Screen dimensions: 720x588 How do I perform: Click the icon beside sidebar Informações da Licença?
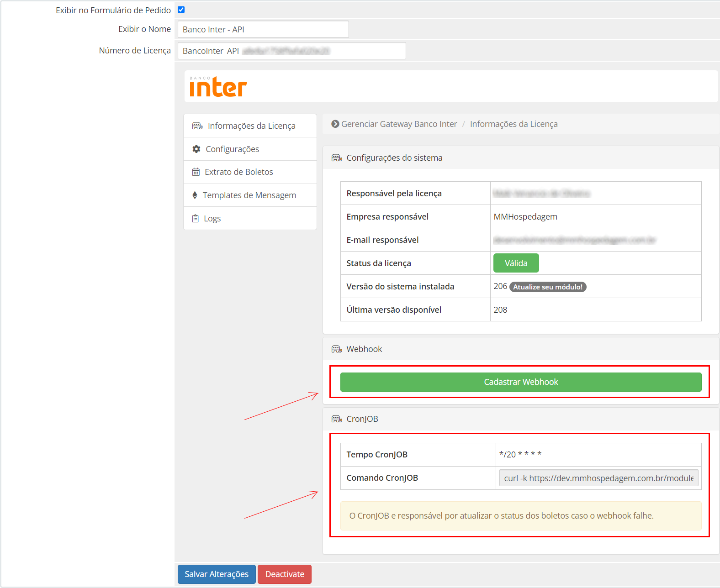pyautogui.click(x=197, y=126)
